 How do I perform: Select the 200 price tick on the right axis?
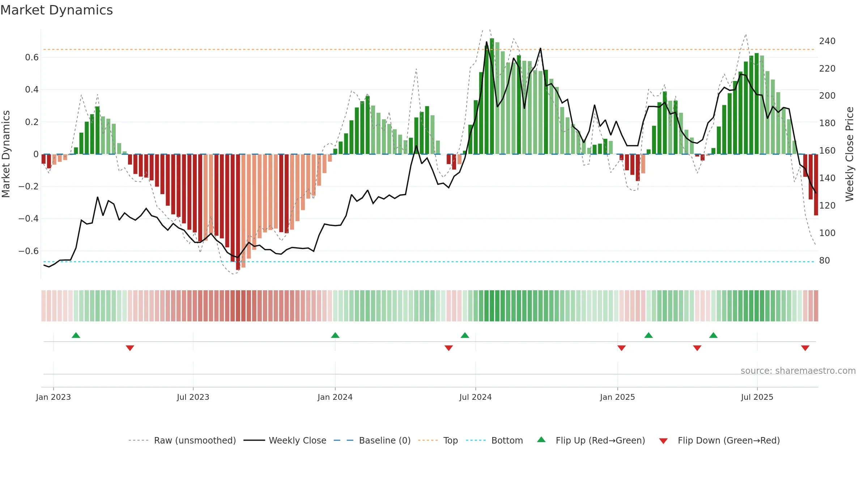827,96
